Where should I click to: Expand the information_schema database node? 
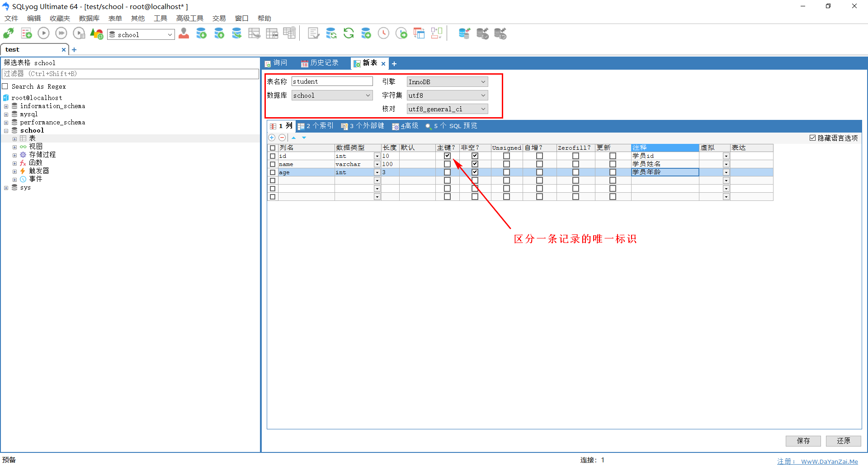click(x=6, y=106)
